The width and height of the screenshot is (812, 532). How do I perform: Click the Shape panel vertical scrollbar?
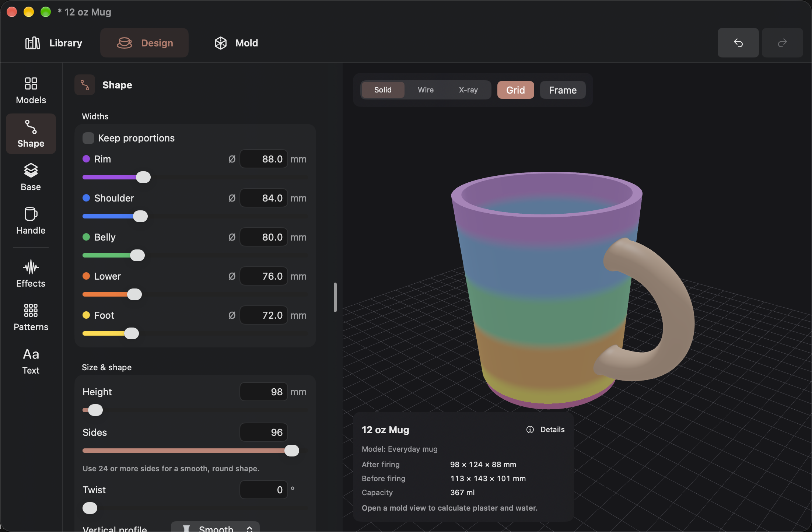335,297
